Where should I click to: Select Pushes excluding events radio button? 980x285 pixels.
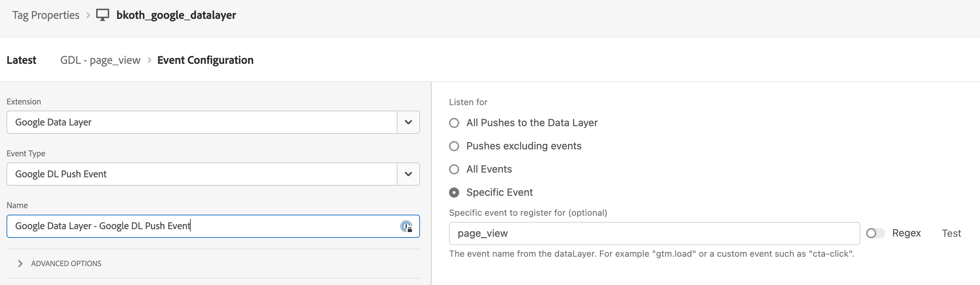click(x=454, y=146)
